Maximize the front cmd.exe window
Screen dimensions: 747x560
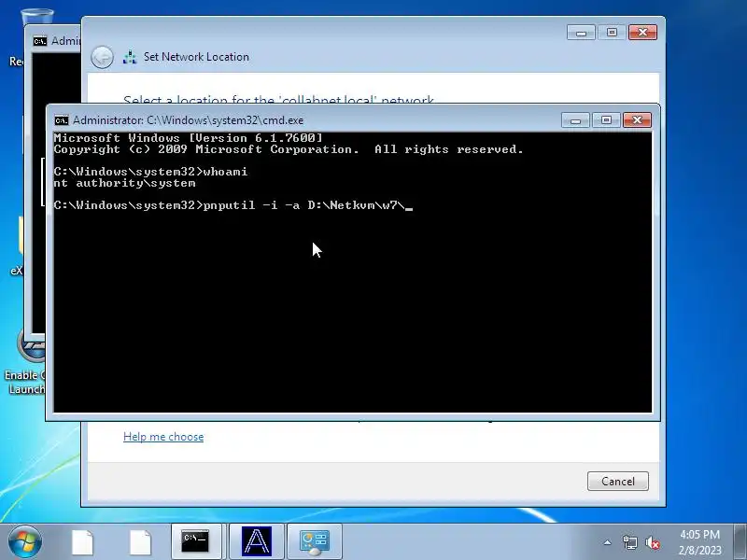tap(606, 120)
